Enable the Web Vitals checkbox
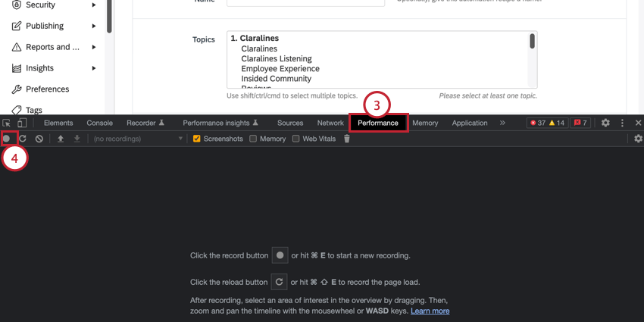This screenshot has width=644, height=322. (x=295, y=139)
